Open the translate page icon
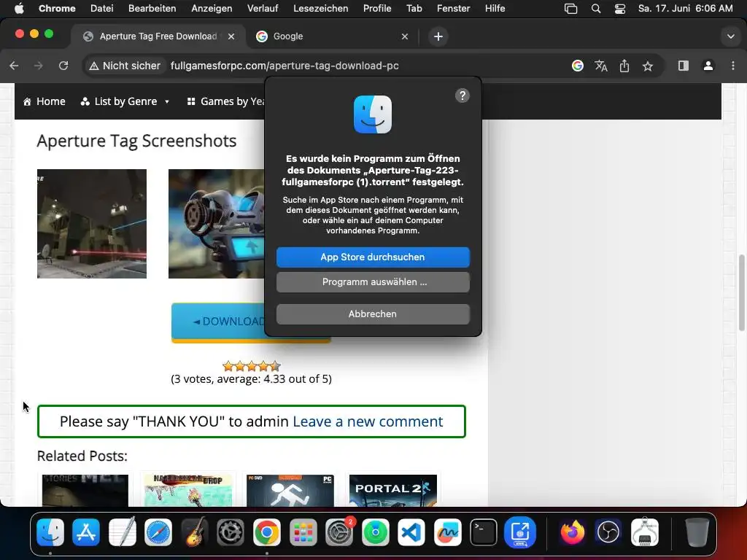The image size is (747, 560). click(x=601, y=66)
